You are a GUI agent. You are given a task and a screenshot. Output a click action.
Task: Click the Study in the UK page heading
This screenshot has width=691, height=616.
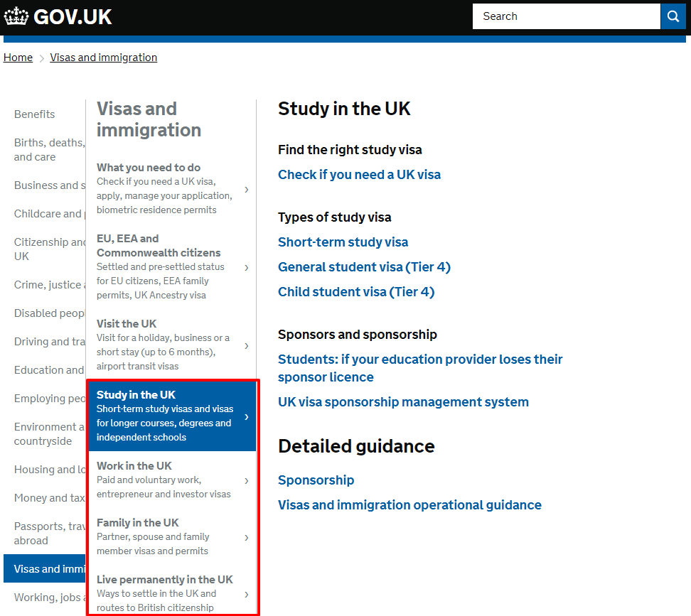(x=344, y=109)
